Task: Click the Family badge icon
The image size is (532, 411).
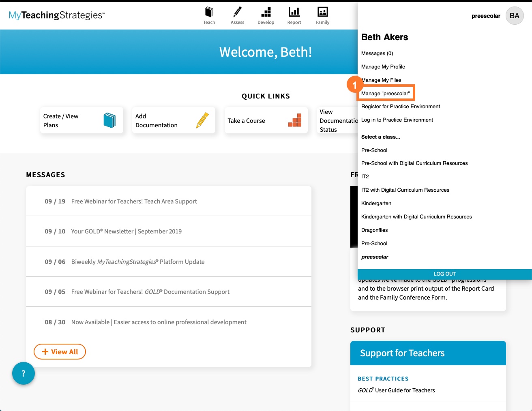Action: tap(322, 11)
